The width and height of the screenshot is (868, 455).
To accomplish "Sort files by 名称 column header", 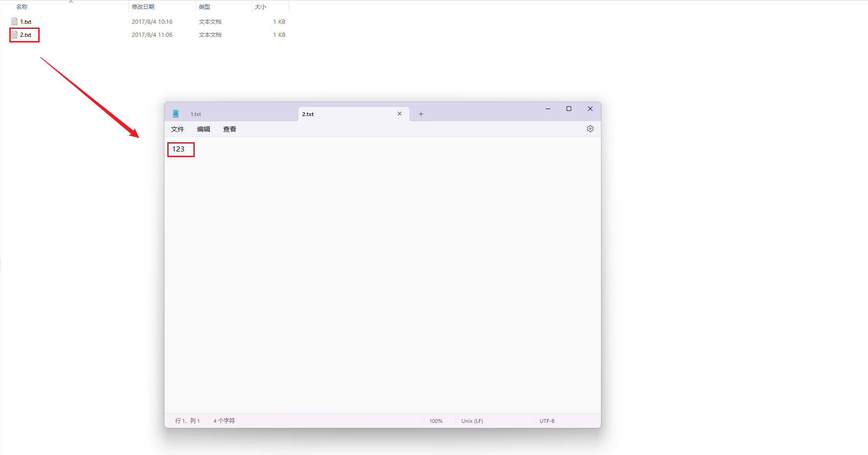I will click(22, 7).
